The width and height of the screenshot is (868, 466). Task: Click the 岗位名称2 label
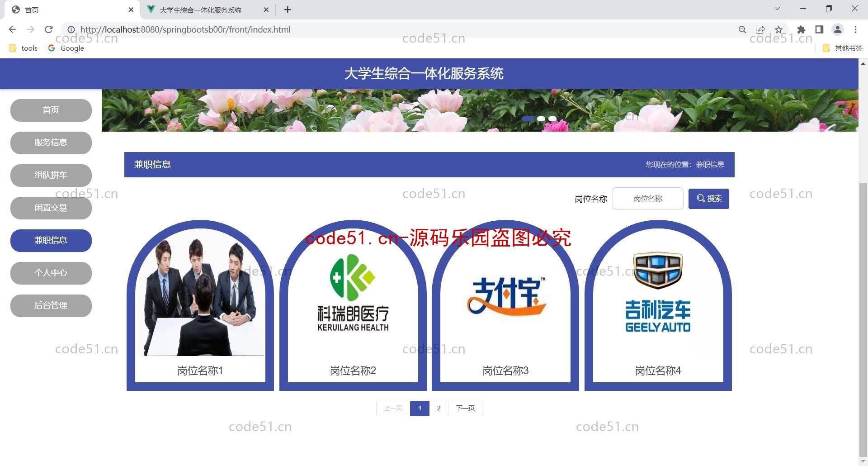coord(353,371)
